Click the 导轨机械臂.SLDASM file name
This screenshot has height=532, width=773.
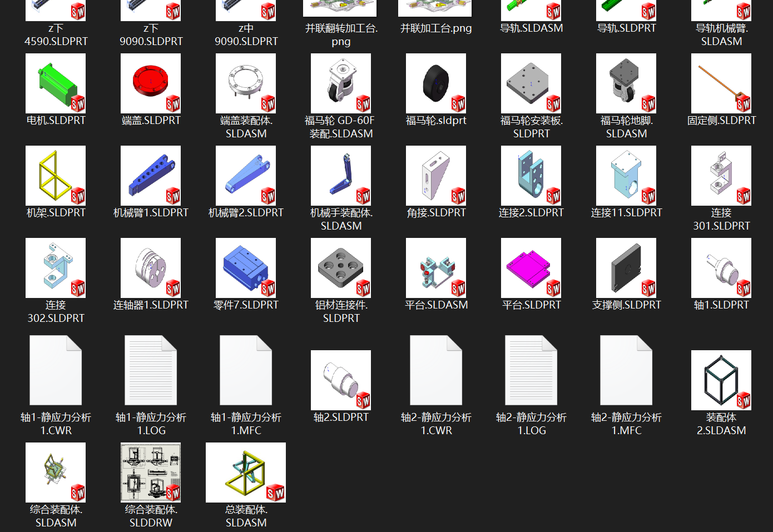721,34
